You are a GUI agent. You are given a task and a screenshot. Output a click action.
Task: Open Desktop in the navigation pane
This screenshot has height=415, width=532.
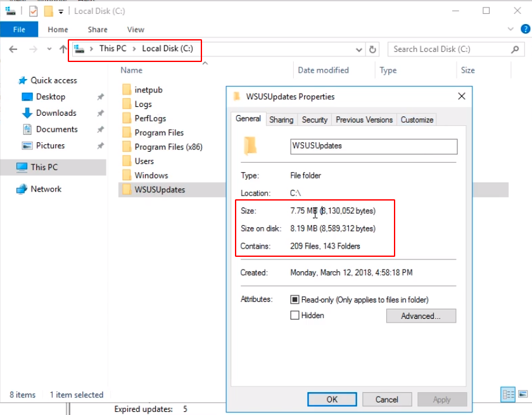click(51, 97)
